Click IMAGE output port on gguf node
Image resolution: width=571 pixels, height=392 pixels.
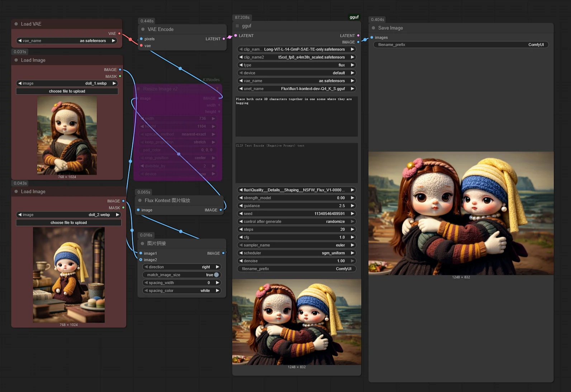tap(358, 42)
